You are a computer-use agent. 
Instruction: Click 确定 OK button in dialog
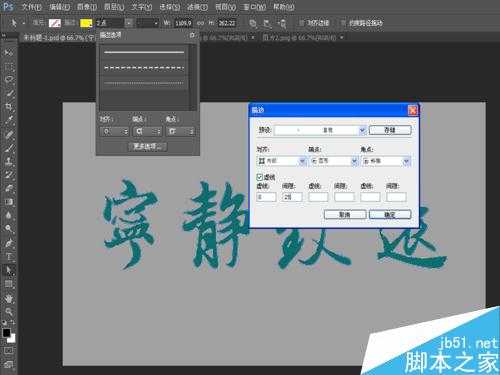pyautogui.click(x=390, y=214)
